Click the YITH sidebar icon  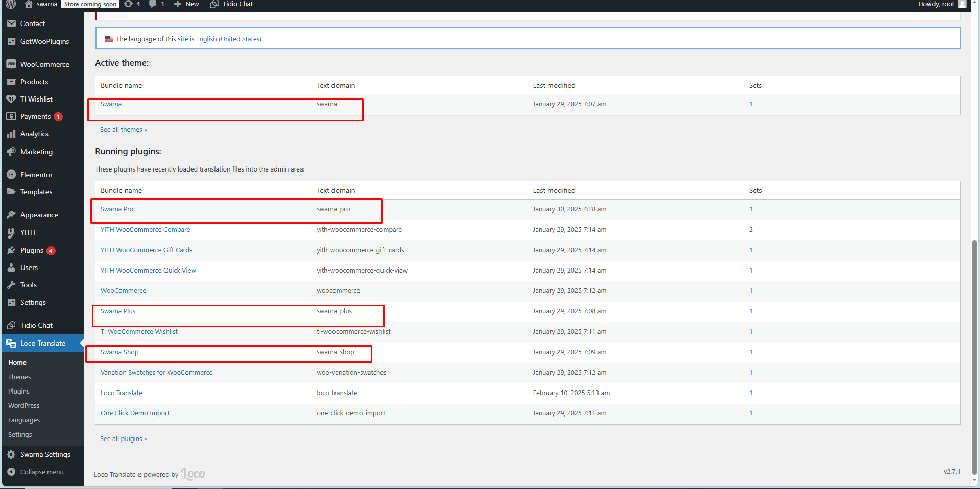pyautogui.click(x=11, y=232)
